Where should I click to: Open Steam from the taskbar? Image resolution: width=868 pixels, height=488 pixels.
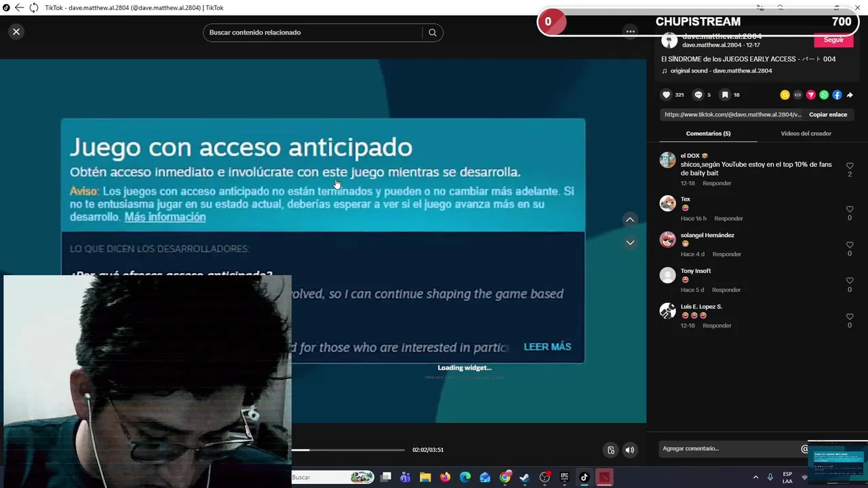click(524, 477)
